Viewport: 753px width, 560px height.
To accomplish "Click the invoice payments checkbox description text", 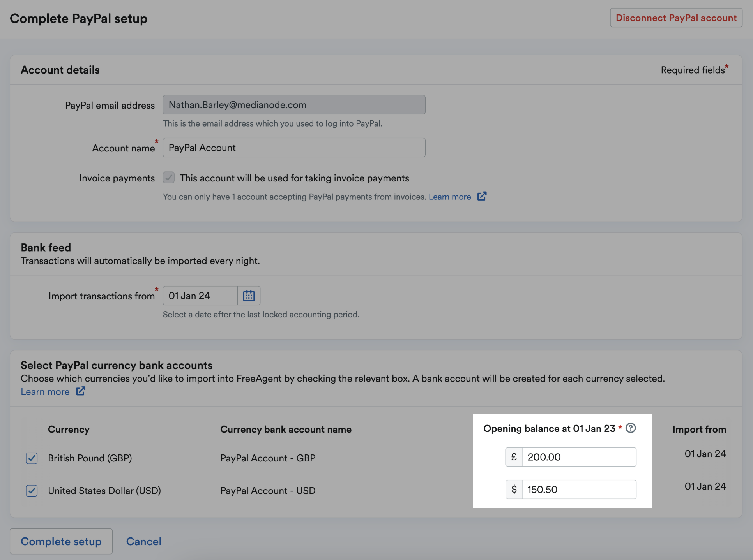I will pos(294,178).
